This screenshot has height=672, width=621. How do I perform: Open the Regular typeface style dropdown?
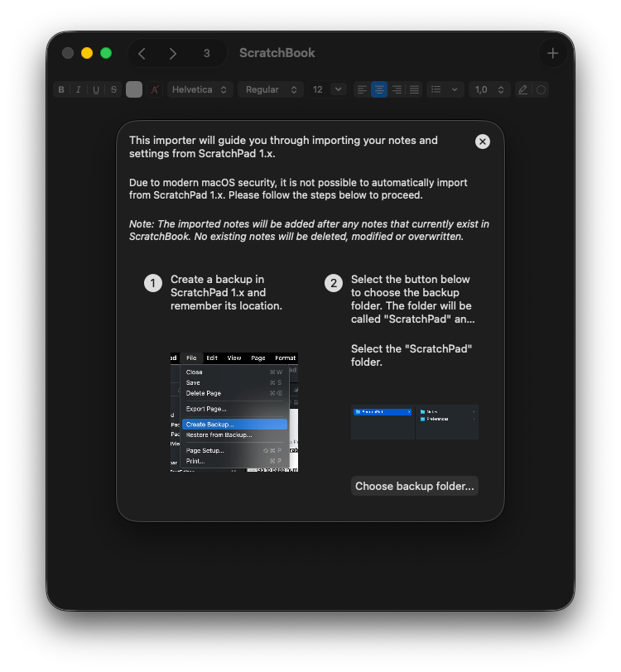tap(271, 89)
